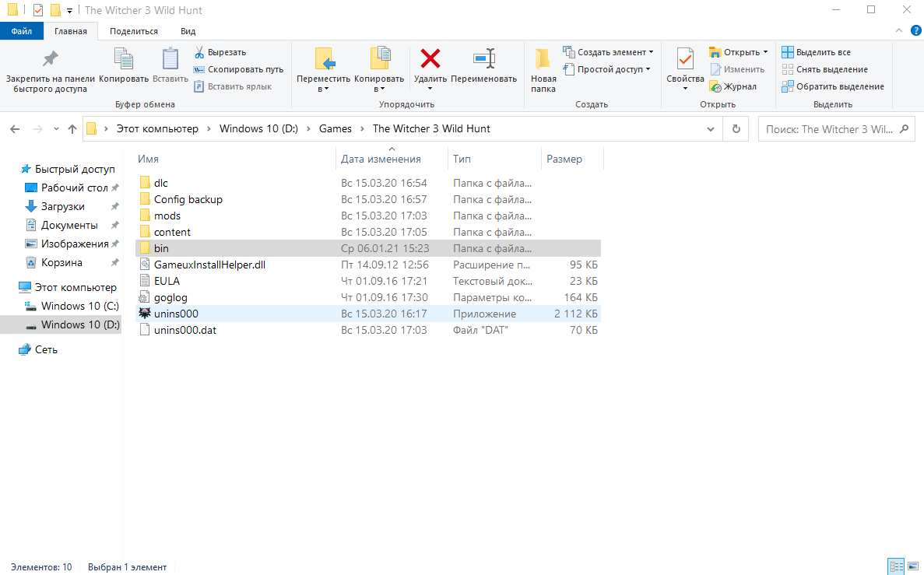
Task: Select the goglog file
Action: click(x=368, y=297)
